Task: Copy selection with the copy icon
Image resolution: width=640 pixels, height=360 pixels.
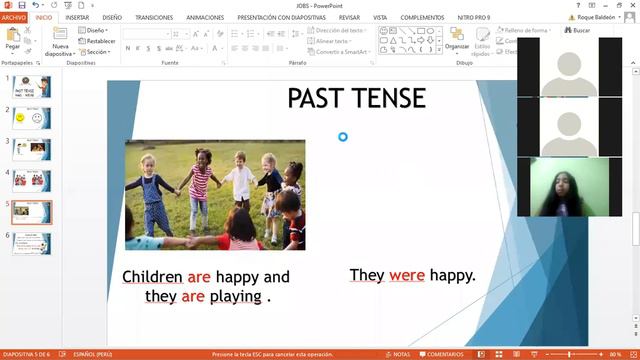Action: tap(28, 41)
